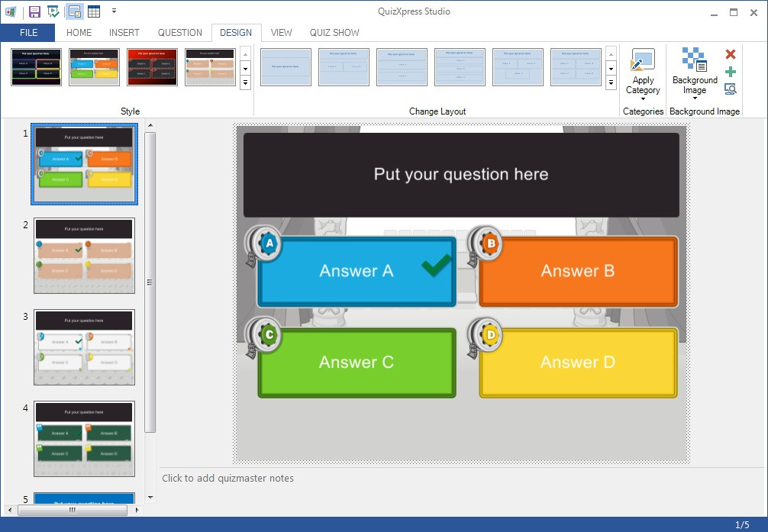Add background image with green plus icon
The height and width of the screenshot is (532, 768).
[x=731, y=72]
